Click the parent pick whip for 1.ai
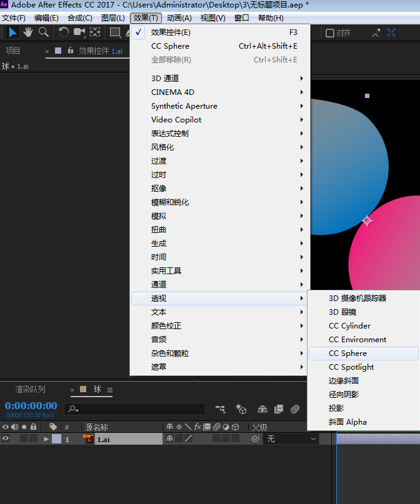420x504 pixels. [x=255, y=439]
